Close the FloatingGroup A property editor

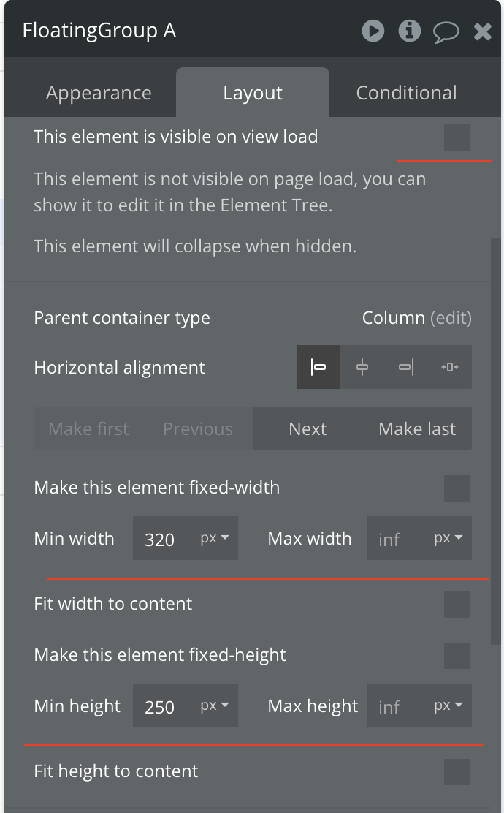tap(482, 31)
